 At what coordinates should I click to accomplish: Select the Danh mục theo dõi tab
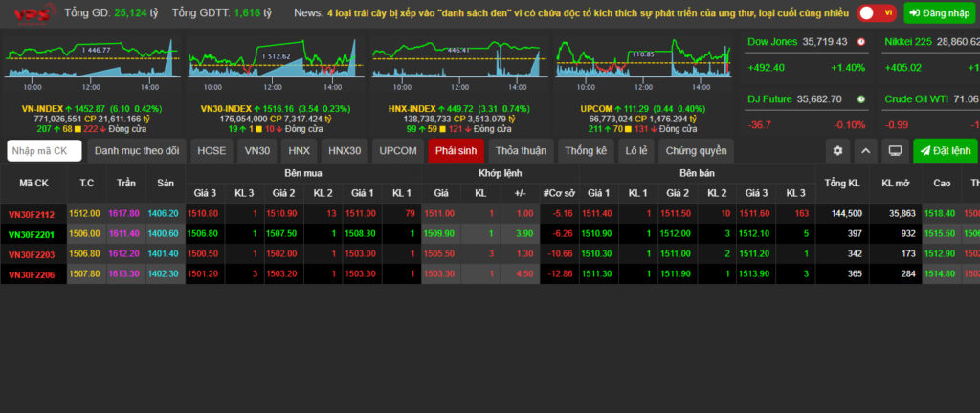pyautogui.click(x=137, y=150)
